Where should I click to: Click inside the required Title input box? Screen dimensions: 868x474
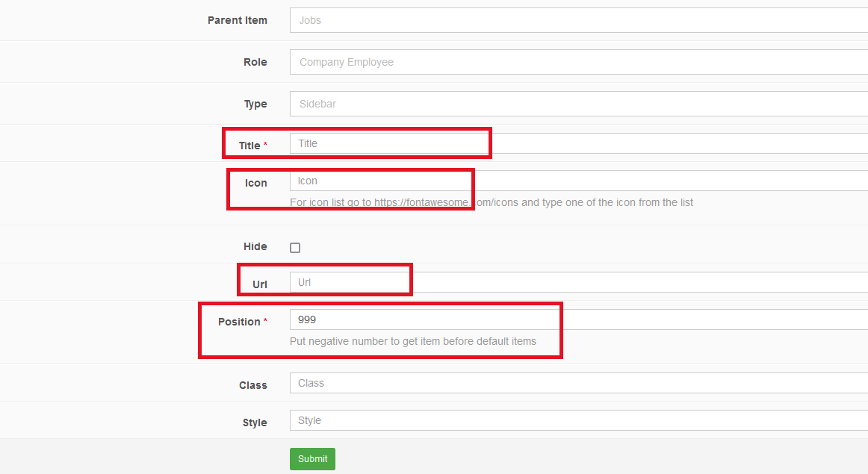coord(388,143)
